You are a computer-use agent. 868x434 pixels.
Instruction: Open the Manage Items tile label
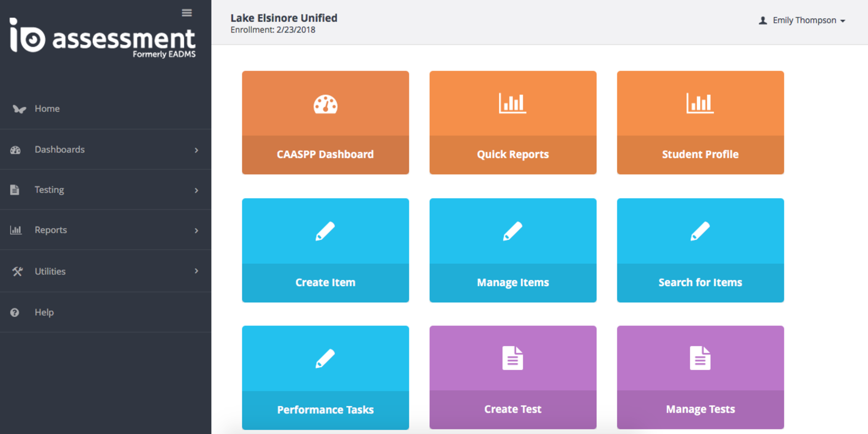click(x=512, y=282)
